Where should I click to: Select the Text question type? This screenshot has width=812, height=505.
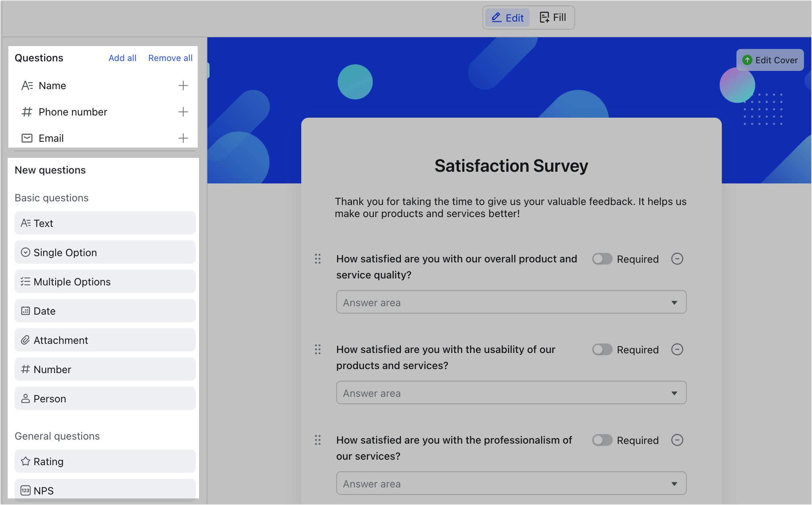[105, 223]
